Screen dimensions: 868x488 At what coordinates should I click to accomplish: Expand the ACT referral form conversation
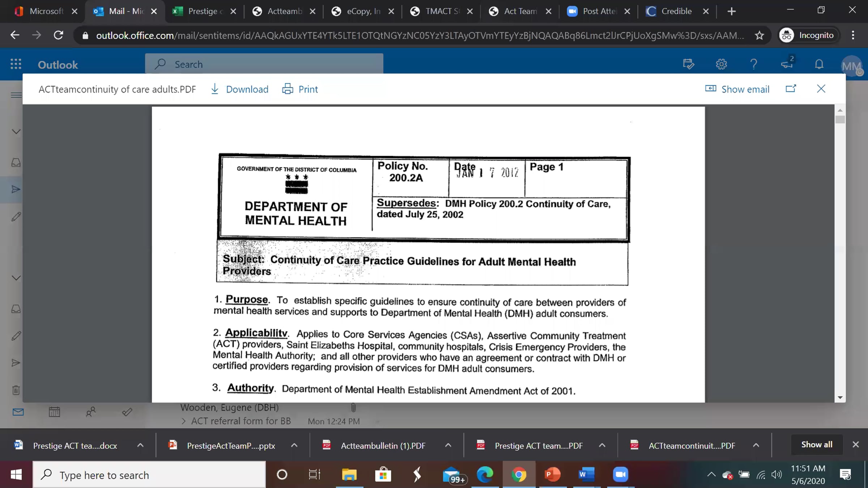click(x=183, y=421)
